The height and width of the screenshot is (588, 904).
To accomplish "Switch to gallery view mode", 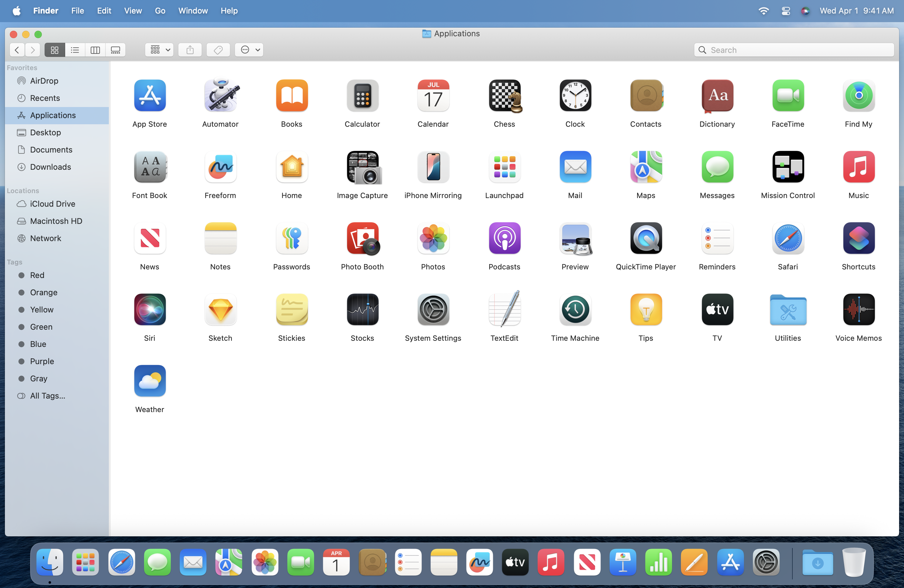I will tap(116, 50).
